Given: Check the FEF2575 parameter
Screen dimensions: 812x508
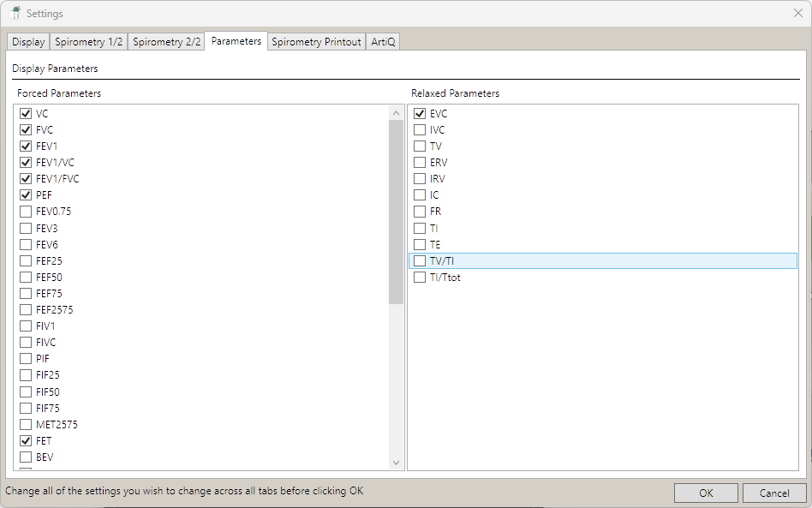Looking at the screenshot, I should (x=26, y=310).
